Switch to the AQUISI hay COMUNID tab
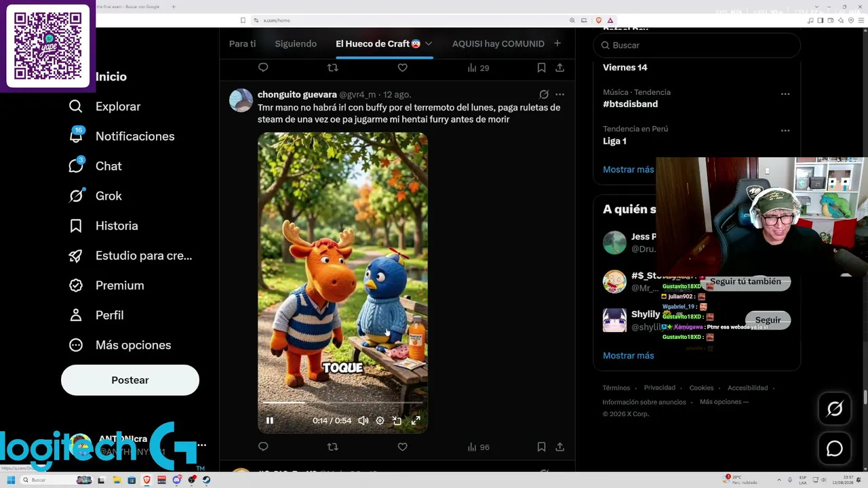The height and width of the screenshot is (488, 868). (x=498, y=43)
